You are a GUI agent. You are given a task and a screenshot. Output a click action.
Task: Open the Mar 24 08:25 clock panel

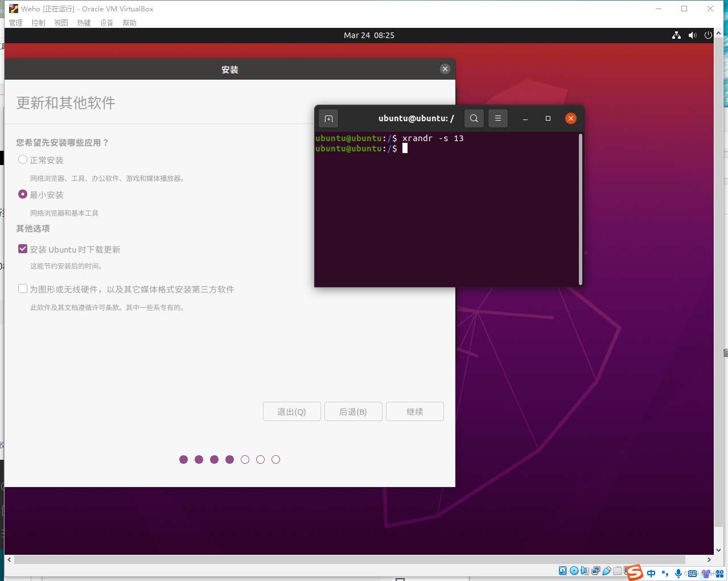(369, 35)
